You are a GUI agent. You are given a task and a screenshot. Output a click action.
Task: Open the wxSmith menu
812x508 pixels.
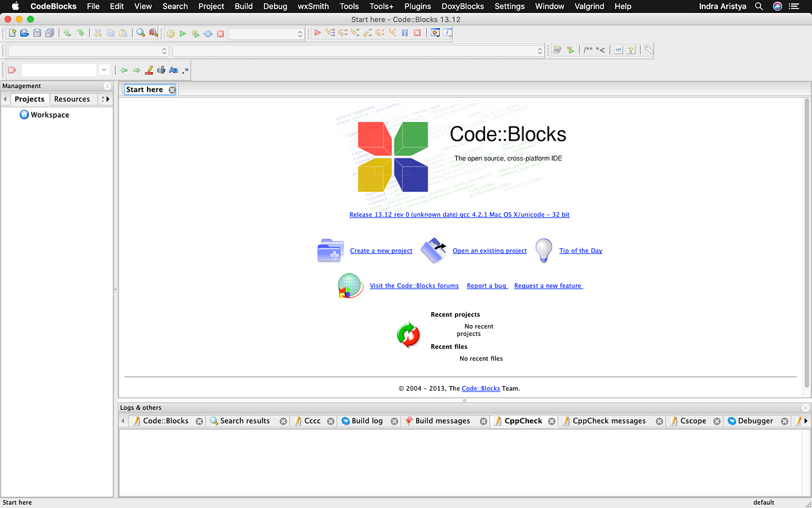(x=313, y=6)
